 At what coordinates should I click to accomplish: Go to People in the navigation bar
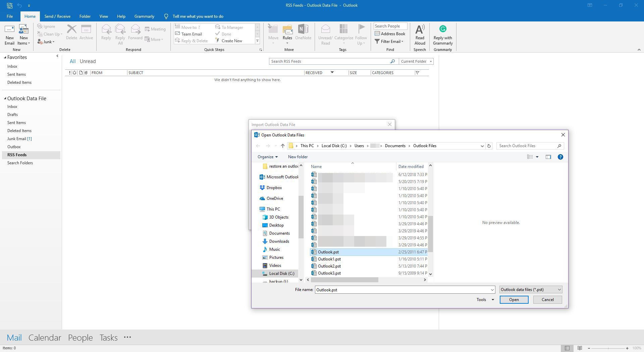click(x=80, y=338)
